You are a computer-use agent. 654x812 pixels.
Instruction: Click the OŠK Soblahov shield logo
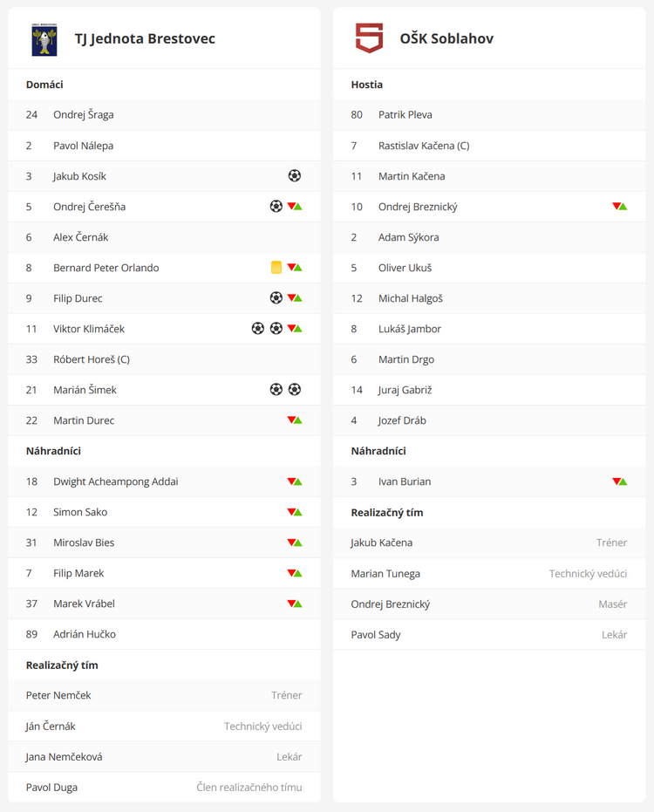[x=369, y=38]
